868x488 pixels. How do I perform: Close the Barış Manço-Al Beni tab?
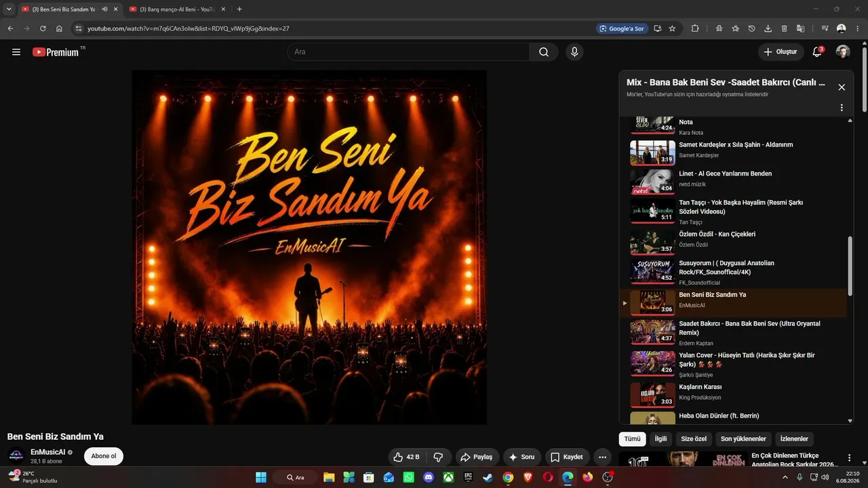pos(223,9)
